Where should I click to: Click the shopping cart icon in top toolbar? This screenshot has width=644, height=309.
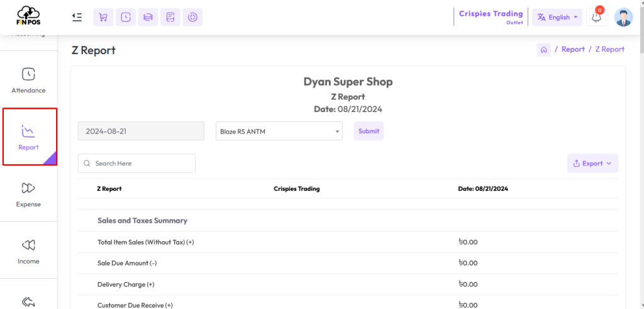103,18
